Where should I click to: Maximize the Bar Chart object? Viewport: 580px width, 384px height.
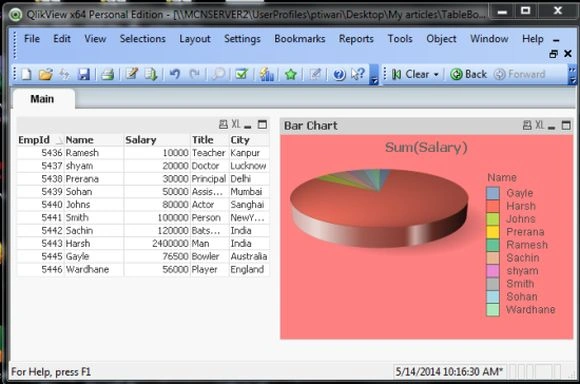tap(566, 125)
